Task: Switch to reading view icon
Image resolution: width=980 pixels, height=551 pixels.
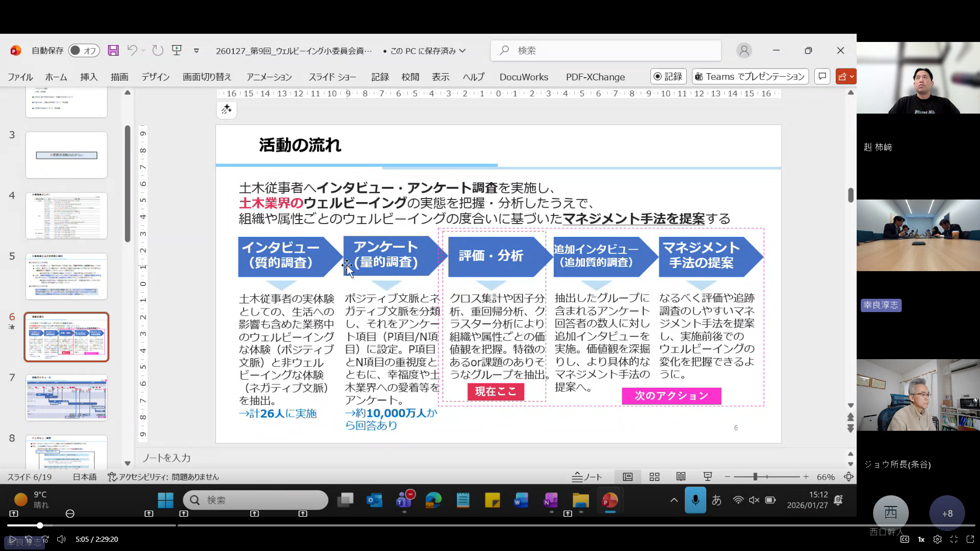Action: 681,477
